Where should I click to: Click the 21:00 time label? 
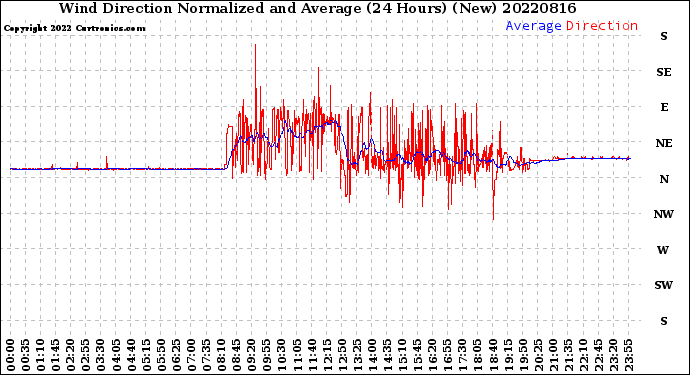click(553, 355)
